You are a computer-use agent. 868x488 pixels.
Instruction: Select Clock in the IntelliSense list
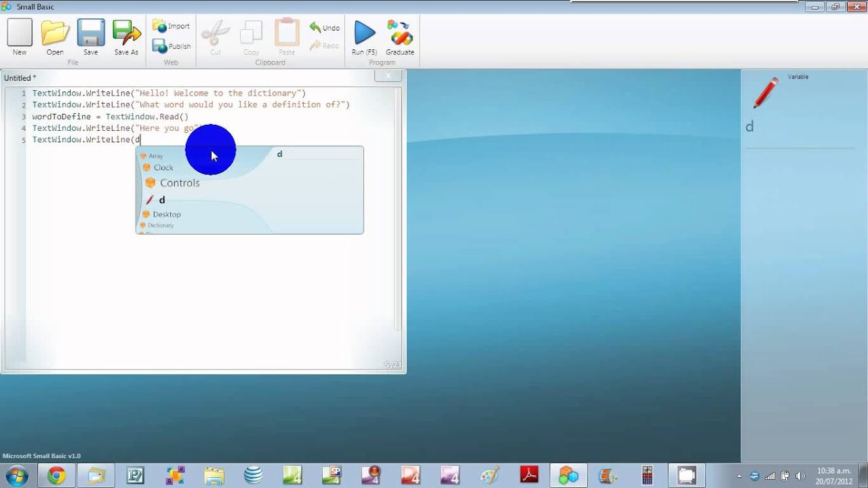158,167
